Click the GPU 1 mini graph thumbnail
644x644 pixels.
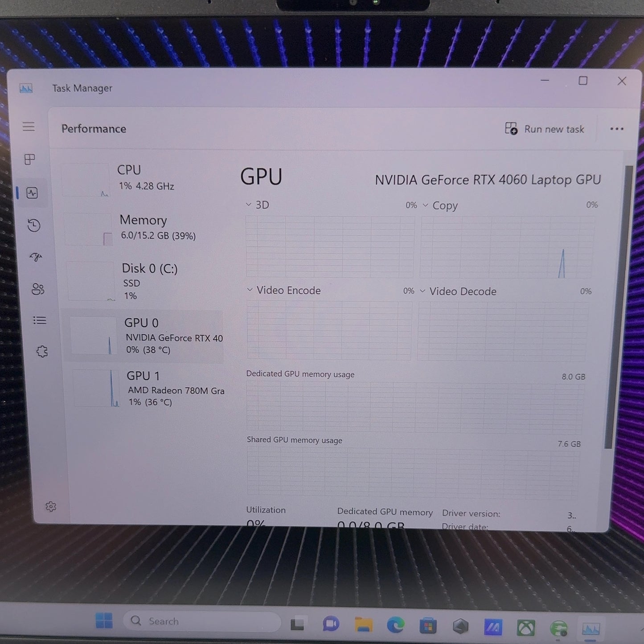(96, 388)
